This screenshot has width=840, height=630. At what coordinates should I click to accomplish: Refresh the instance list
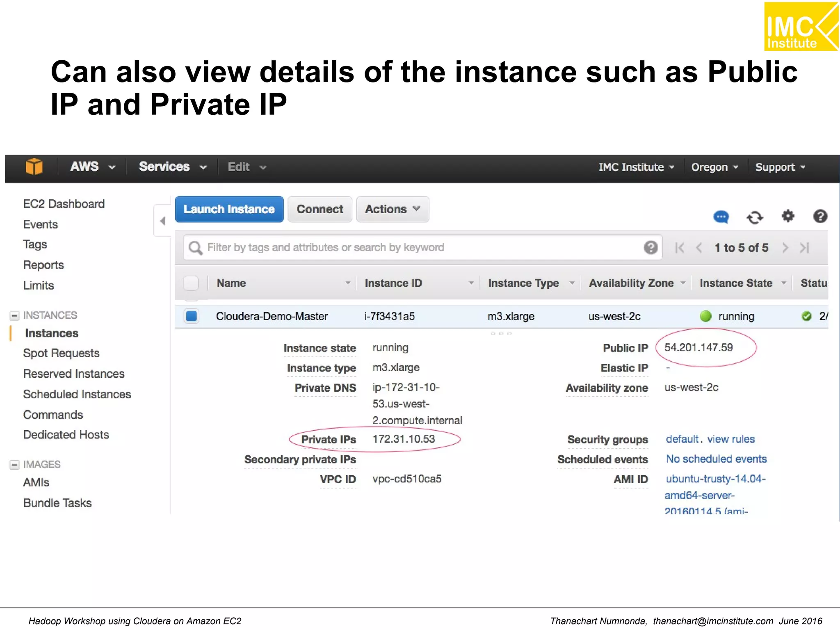click(755, 217)
